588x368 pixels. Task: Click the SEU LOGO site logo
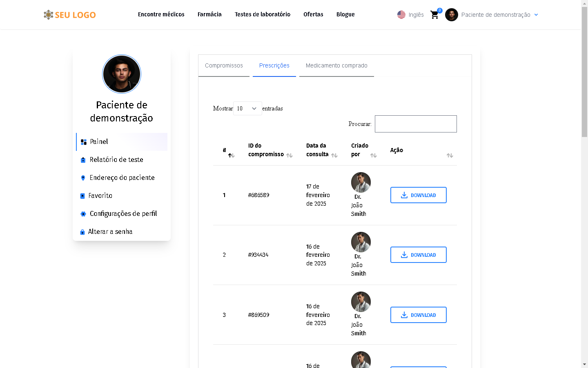(70, 15)
